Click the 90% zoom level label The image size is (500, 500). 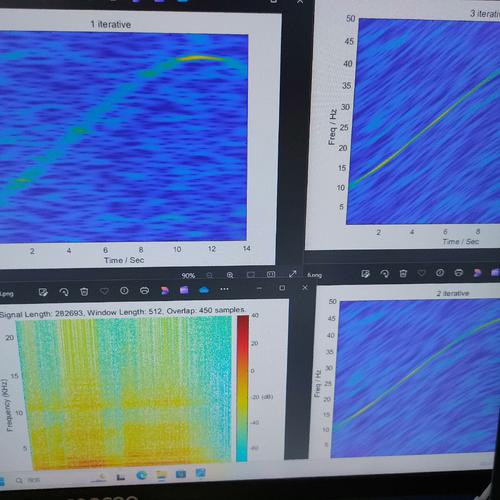[x=188, y=276]
